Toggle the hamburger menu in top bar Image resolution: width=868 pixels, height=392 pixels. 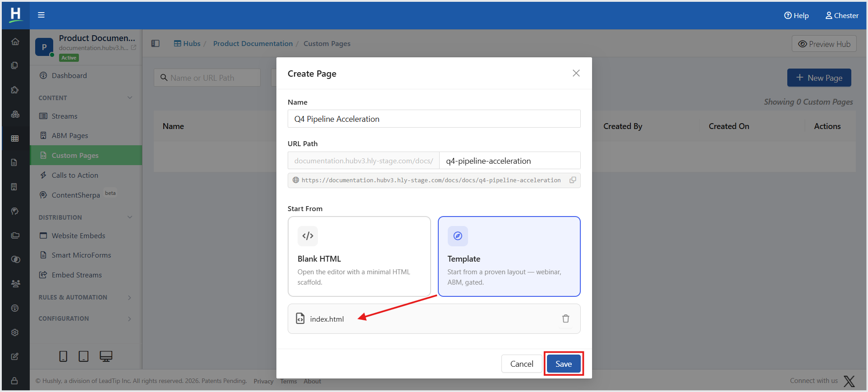41,15
